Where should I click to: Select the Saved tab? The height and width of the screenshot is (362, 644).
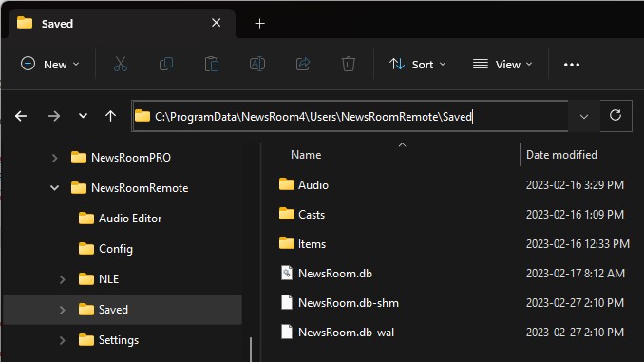[x=122, y=23]
